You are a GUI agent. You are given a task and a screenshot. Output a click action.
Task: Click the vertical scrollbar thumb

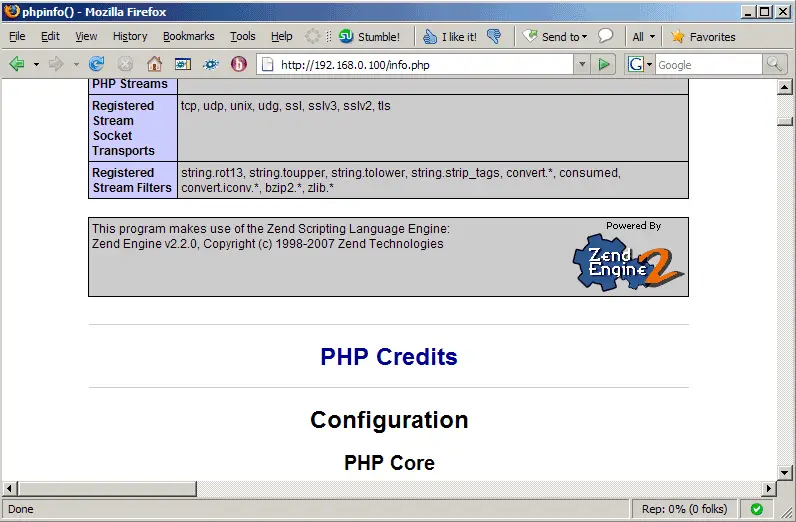(x=785, y=121)
